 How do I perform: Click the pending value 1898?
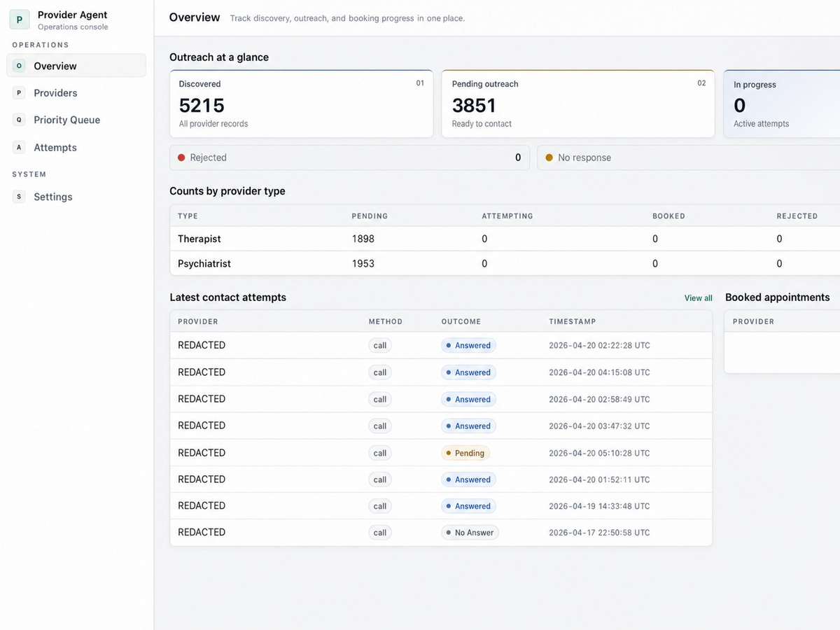363,239
